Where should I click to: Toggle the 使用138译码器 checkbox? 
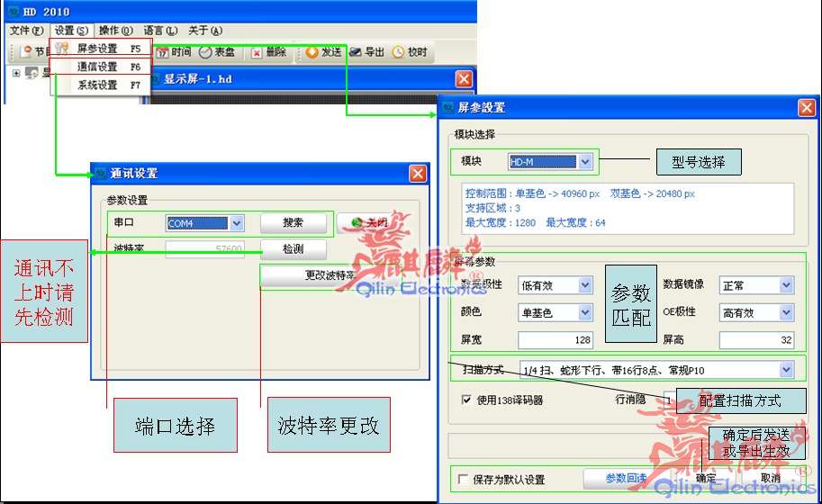point(466,400)
